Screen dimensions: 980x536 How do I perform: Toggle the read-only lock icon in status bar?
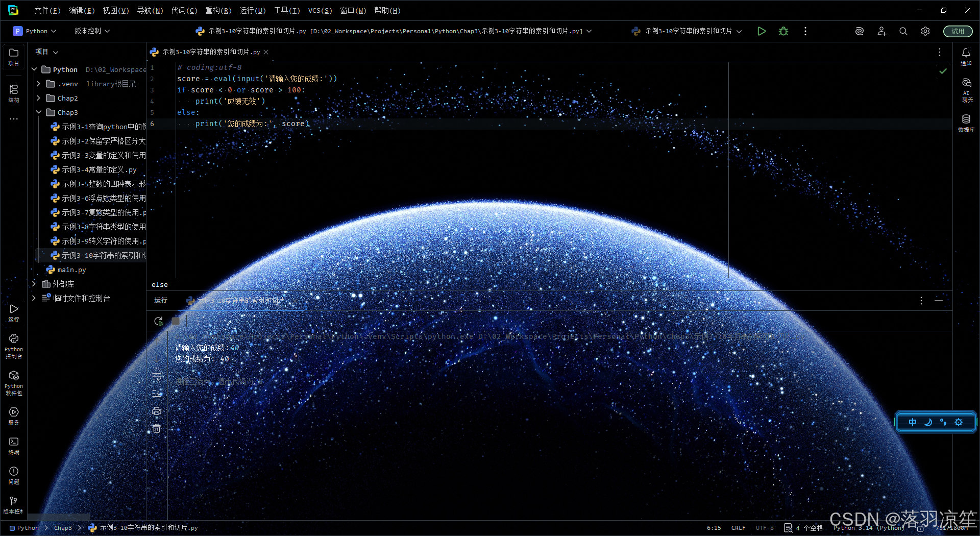[x=920, y=528]
